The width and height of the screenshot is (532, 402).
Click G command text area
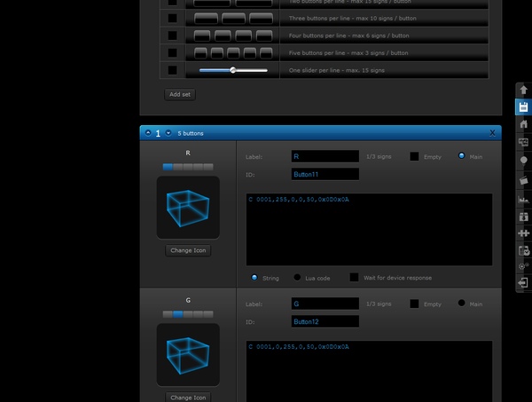click(369, 372)
